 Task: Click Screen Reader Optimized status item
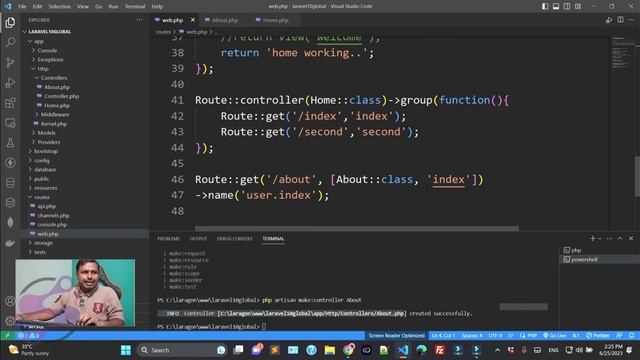pos(396,336)
